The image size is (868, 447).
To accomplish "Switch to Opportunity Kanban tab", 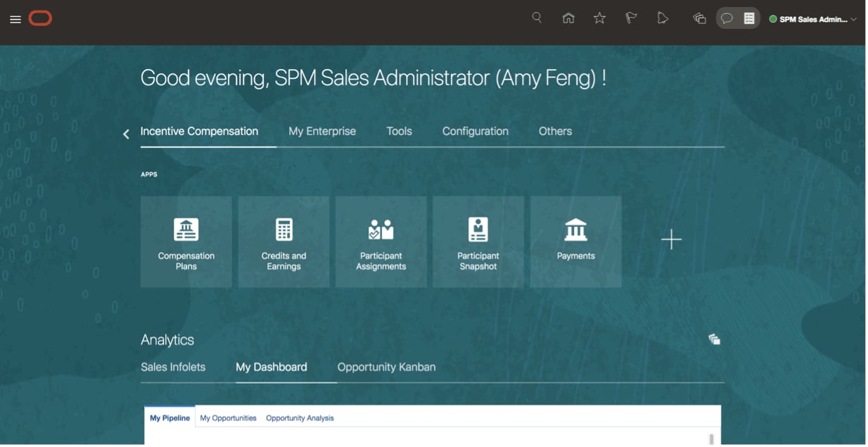I will (x=386, y=367).
